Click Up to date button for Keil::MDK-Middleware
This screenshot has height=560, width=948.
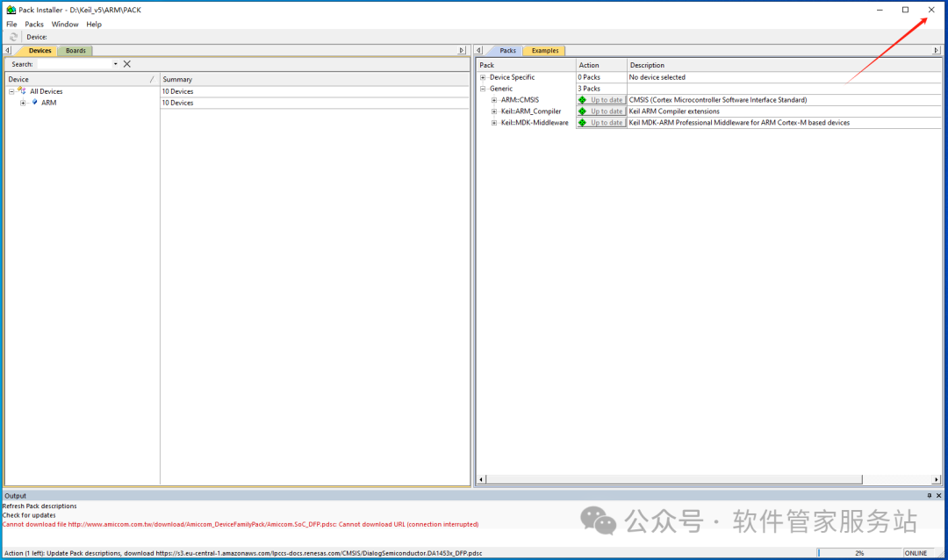(601, 123)
